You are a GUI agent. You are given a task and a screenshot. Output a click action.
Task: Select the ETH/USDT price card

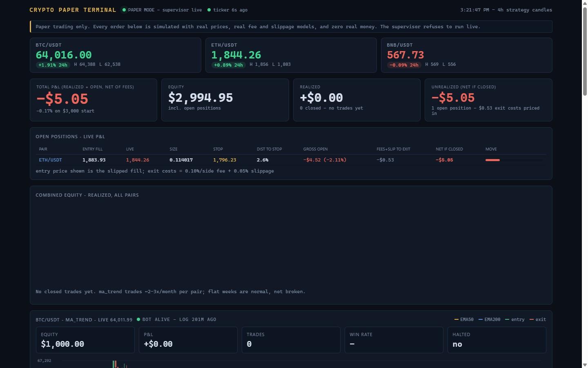coord(291,55)
